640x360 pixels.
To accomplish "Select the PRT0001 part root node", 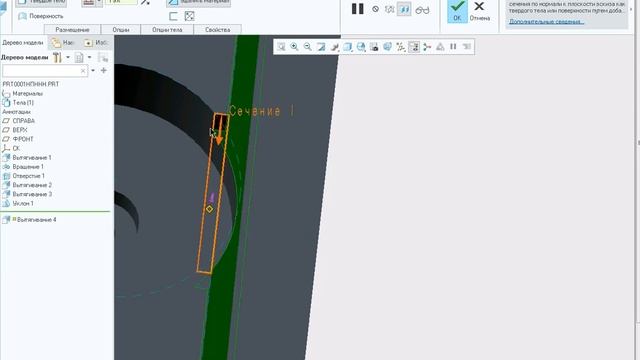I will [x=31, y=84].
